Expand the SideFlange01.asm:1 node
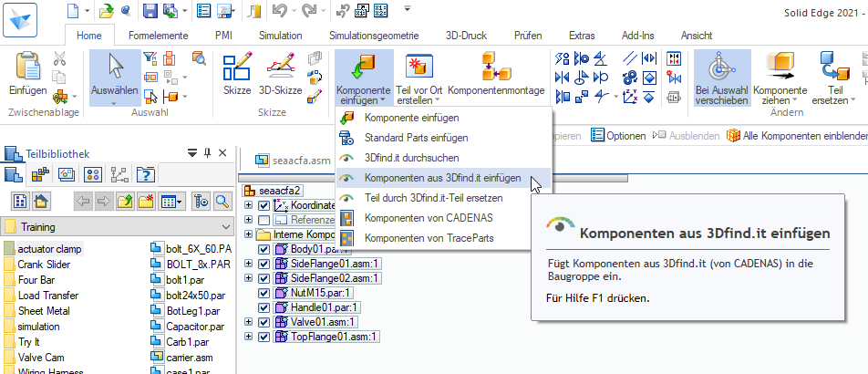 point(248,264)
